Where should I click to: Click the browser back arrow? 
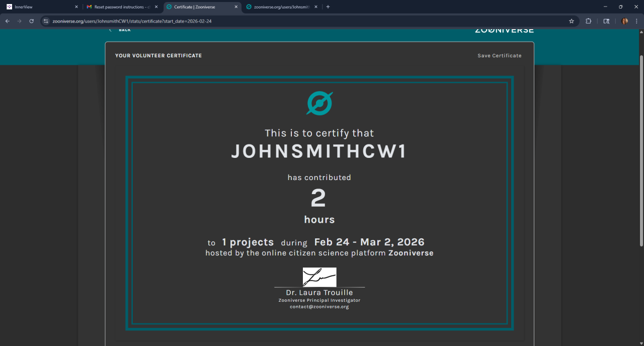pyautogui.click(x=8, y=21)
